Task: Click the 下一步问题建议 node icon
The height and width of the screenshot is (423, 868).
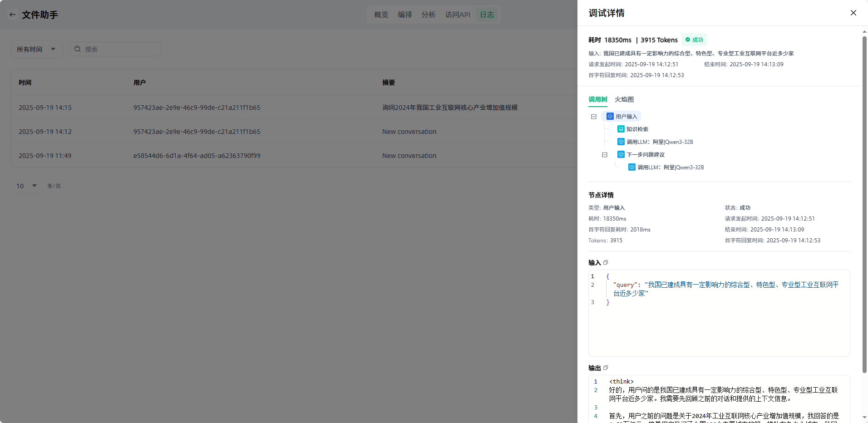Action: click(x=621, y=154)
